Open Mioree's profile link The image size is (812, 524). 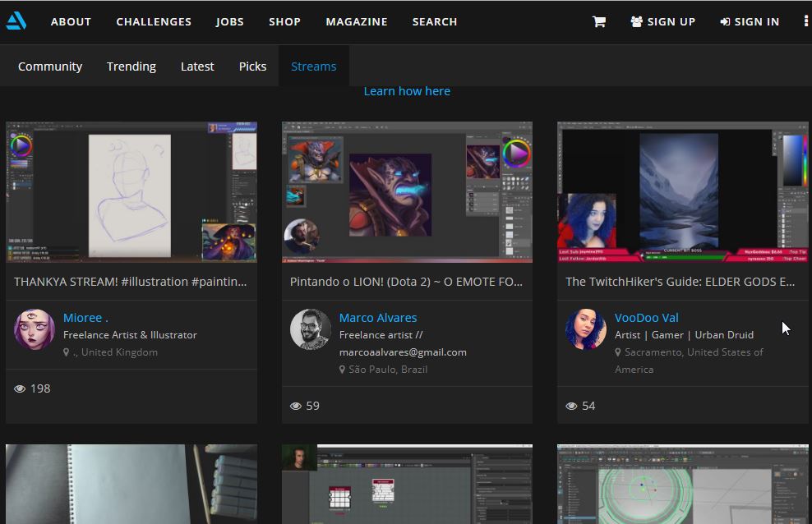86,318
